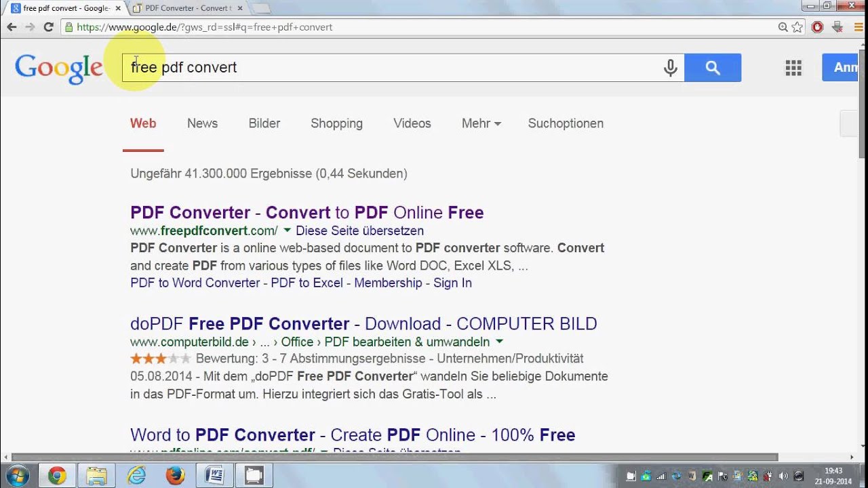Select the free pdf convert browser tab
The width and height of the screenshot is (868, 488).
pyautogui.click(x=66, y=8)
